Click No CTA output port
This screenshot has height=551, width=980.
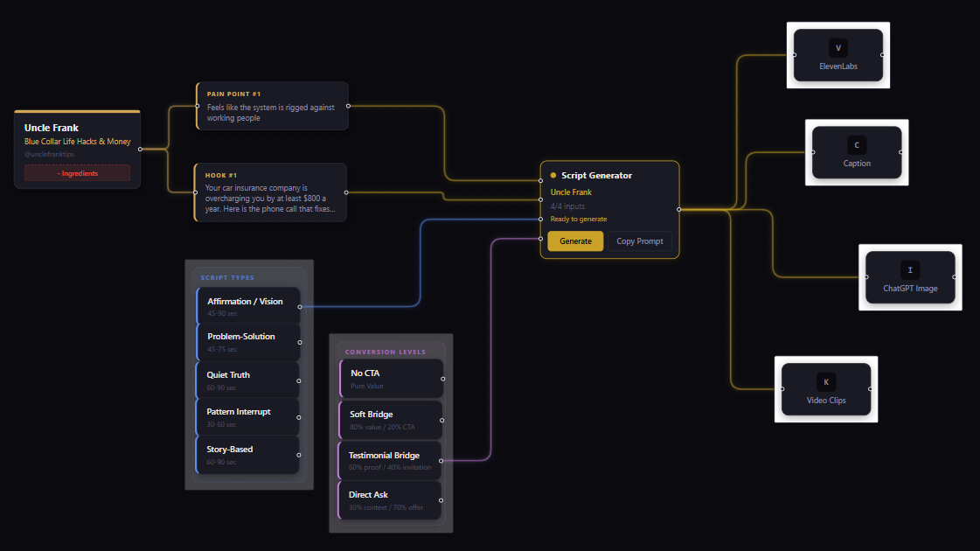click(443, 379)
